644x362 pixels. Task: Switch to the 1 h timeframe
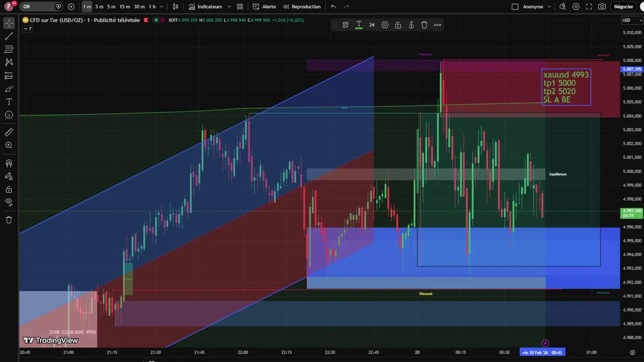152,7
